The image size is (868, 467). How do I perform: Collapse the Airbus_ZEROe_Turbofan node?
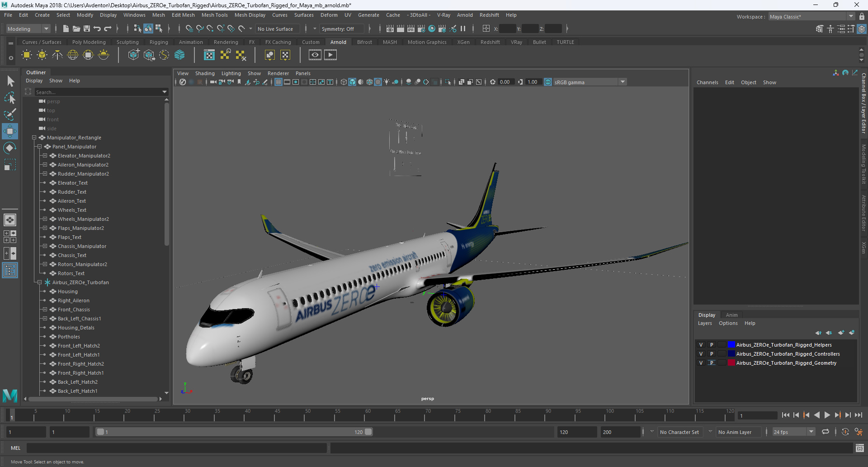pyautogui.click(x=40, y=282)
